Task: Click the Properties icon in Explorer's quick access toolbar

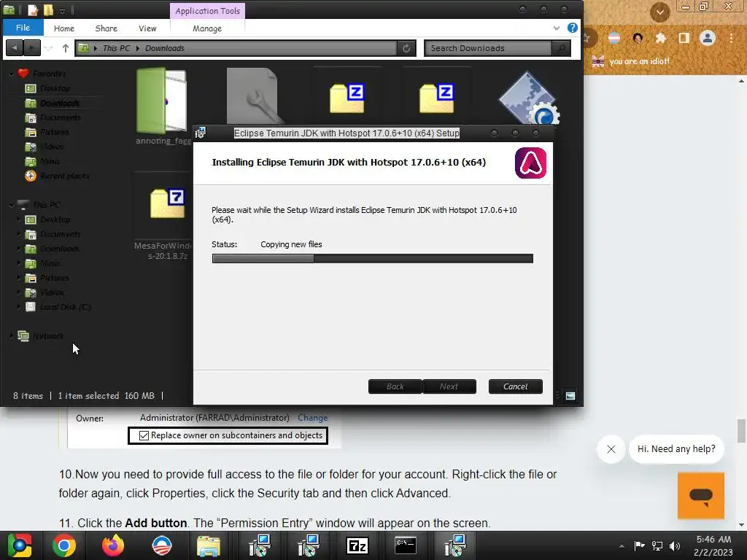Action: coord(32,9)
